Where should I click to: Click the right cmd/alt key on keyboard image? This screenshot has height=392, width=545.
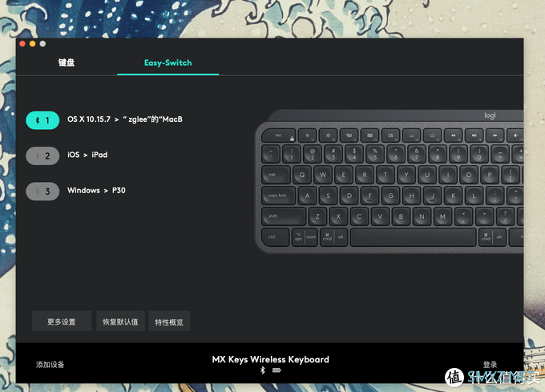coord(492,237)
